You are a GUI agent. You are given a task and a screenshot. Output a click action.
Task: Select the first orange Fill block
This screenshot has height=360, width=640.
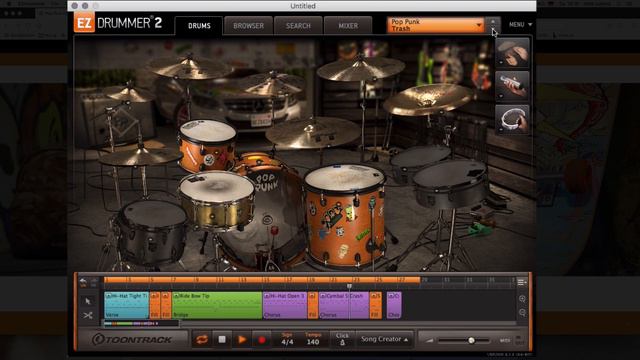click(155, 305)
